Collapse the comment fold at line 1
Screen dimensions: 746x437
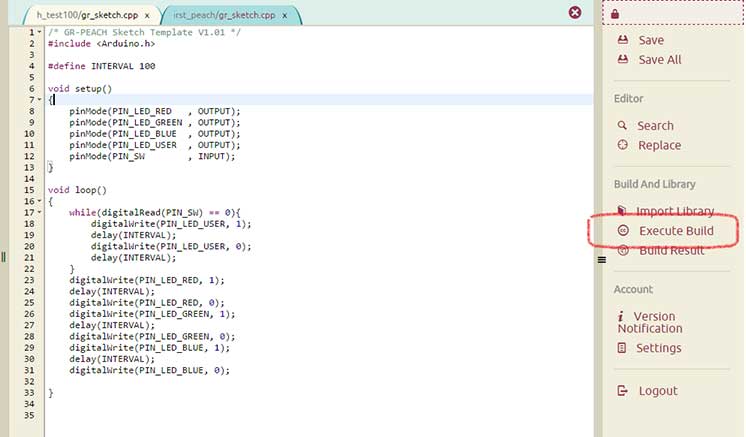coord(39,33)
